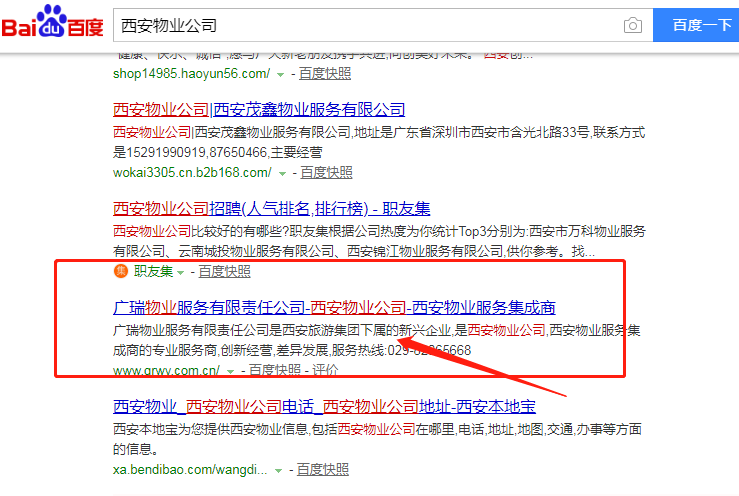Click the Baidu logo
Viewport: 739px width, 496px height.
pos(52,24)
